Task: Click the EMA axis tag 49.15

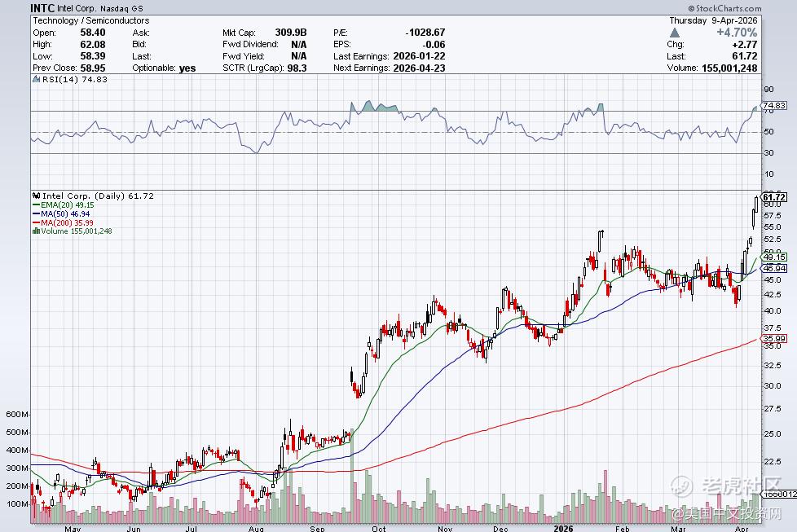Action: tap(774, 257)
